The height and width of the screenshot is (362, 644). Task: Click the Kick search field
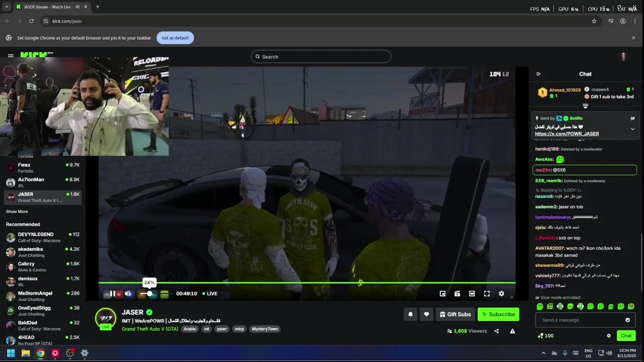click(321, 57)
